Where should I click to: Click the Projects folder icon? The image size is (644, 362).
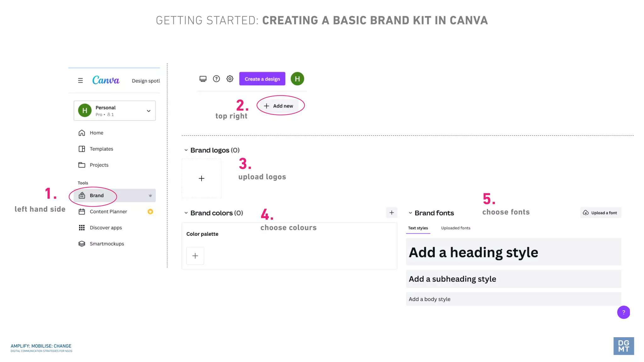point(82,165)
